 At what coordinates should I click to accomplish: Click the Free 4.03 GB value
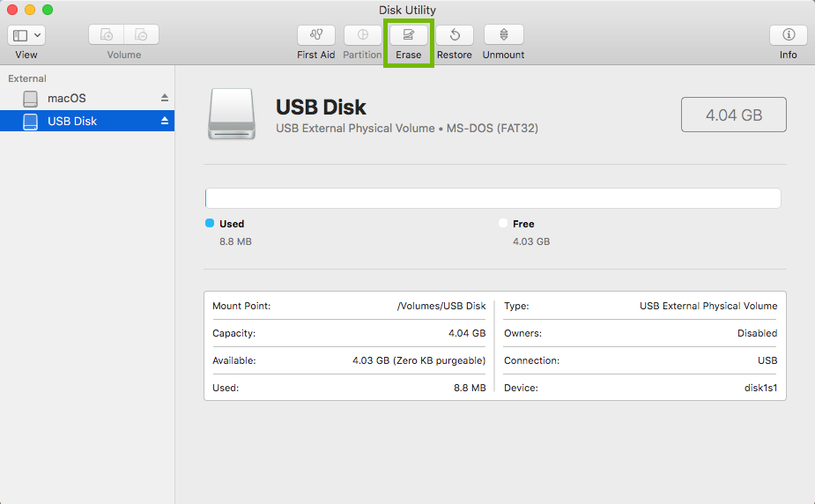click(x=531, y=241)
